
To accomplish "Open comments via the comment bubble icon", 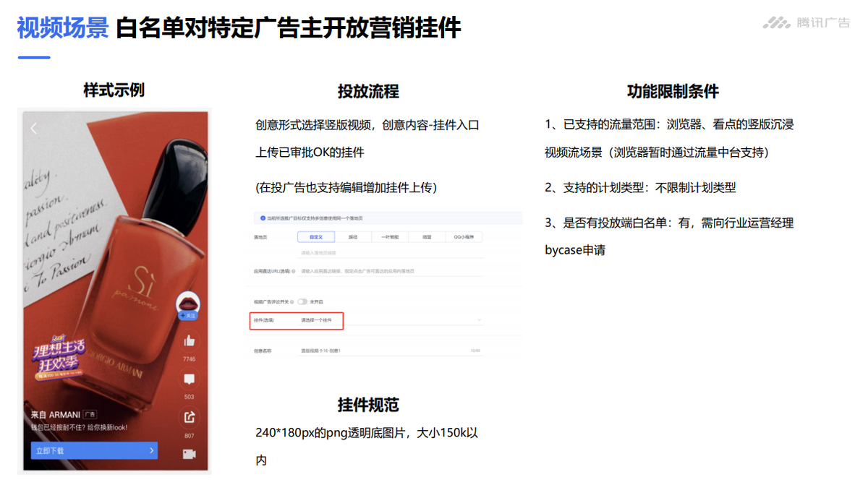I will (x=189, y=377).
